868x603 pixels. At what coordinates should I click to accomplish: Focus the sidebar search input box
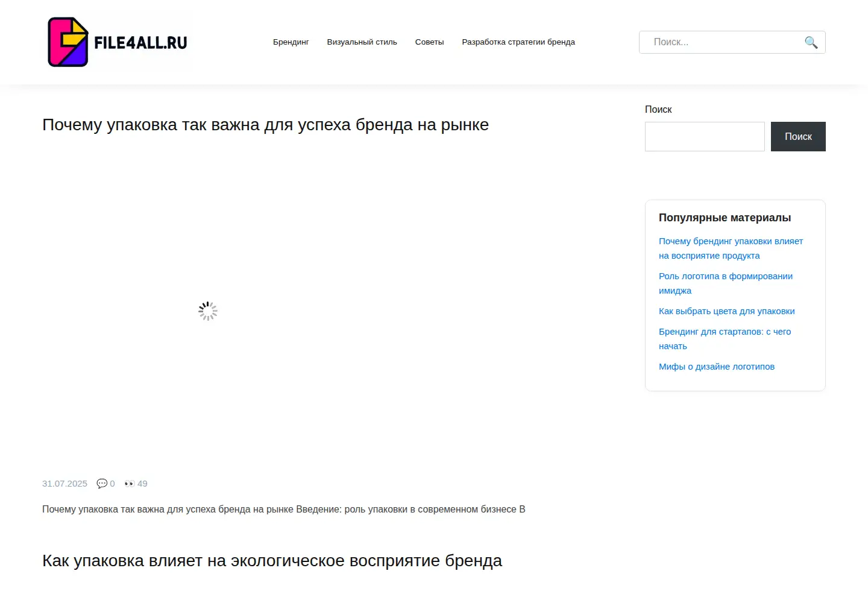pyautogui.click(x=705, y=137)
